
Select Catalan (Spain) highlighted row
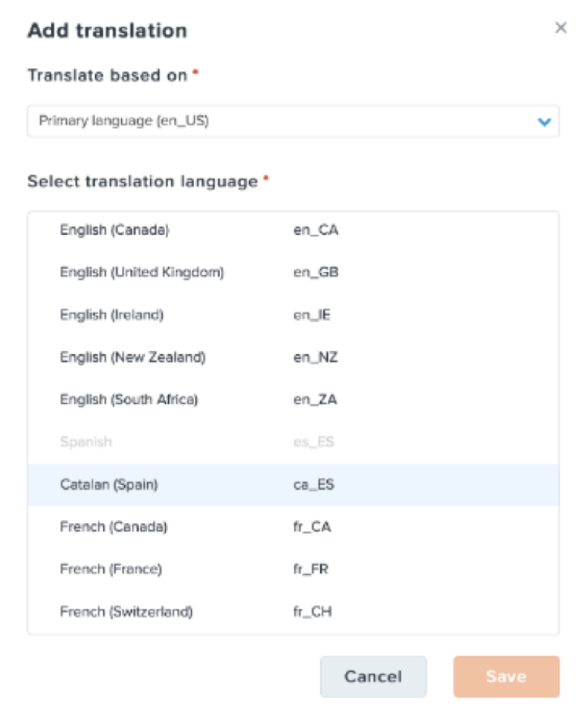[109, 485]
